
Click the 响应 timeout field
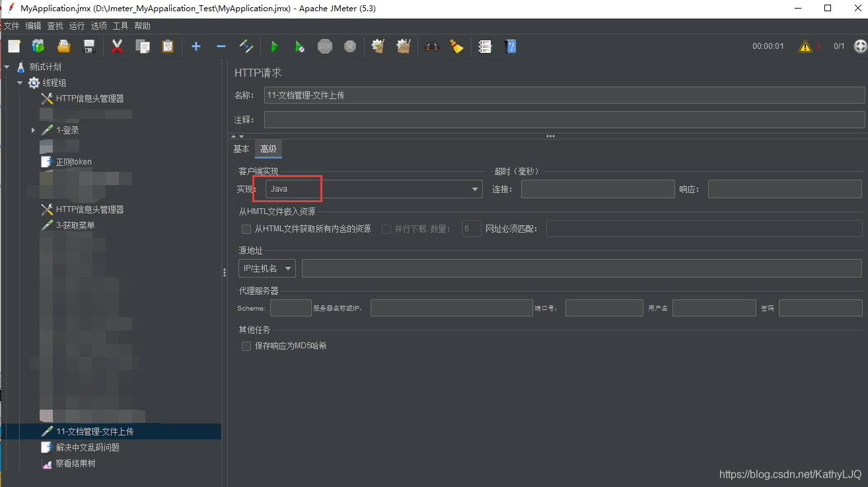click(785, 189)
